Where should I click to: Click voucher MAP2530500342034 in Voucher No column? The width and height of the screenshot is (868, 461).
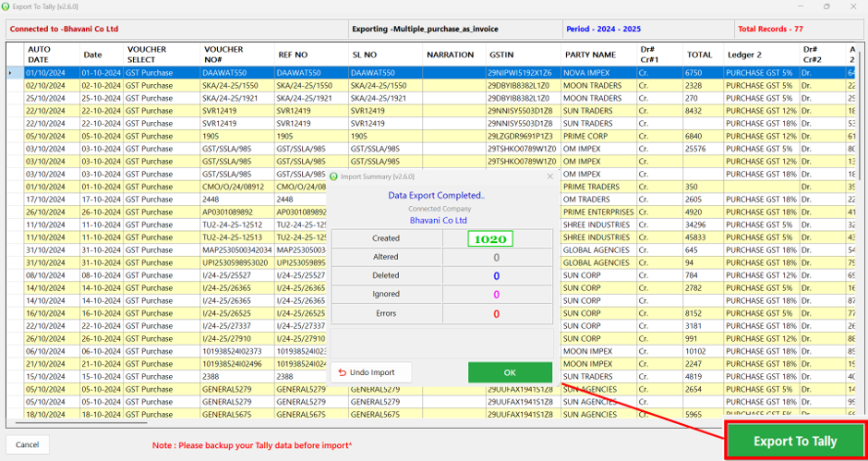click(x=237, y=249)
